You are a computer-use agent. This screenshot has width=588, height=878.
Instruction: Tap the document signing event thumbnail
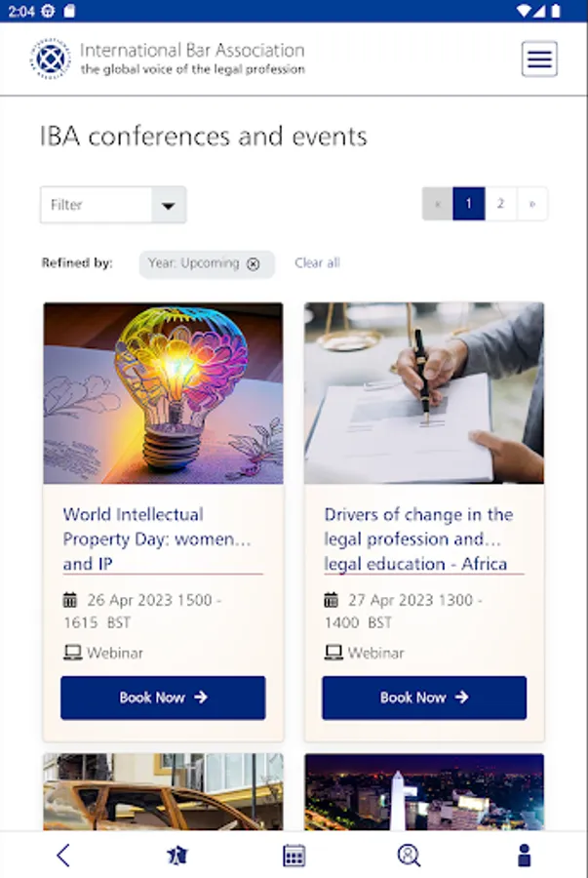coord(424,393)
